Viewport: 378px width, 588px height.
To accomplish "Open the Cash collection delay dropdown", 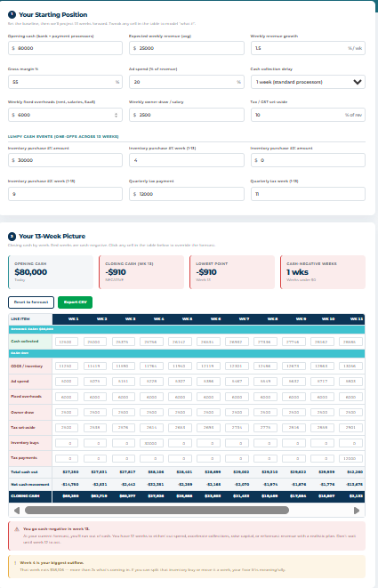I will click(308, 82).
